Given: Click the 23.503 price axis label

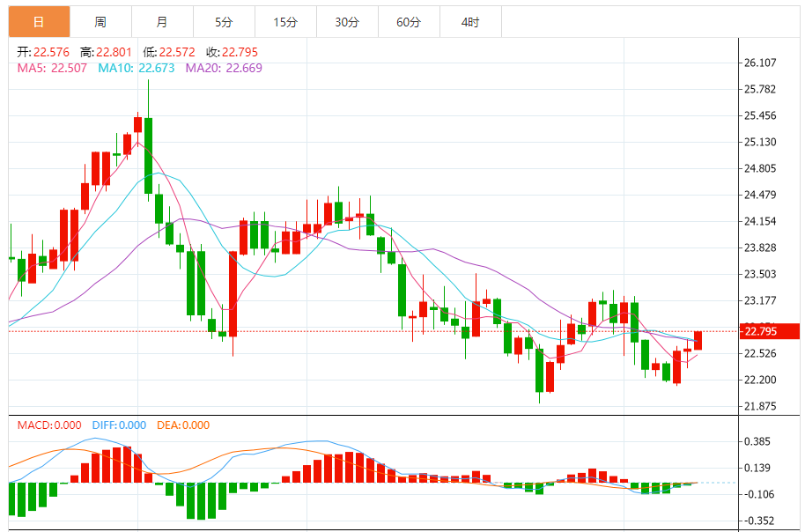Looking at the screenshot, I should point(760,274).
